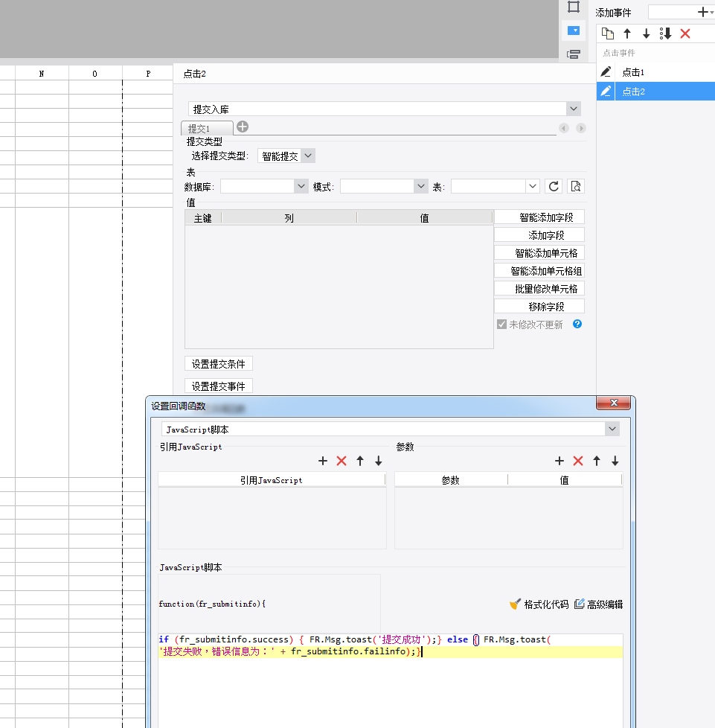Image resolution: width=715 pixels, height=728 pixels.
Task: Move event up in event list
Action: pos(627,33)
